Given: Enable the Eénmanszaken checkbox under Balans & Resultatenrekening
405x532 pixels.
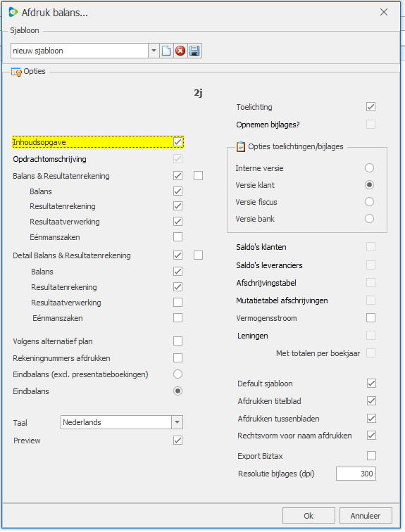Looking at the screenshot, I should 177,237.
